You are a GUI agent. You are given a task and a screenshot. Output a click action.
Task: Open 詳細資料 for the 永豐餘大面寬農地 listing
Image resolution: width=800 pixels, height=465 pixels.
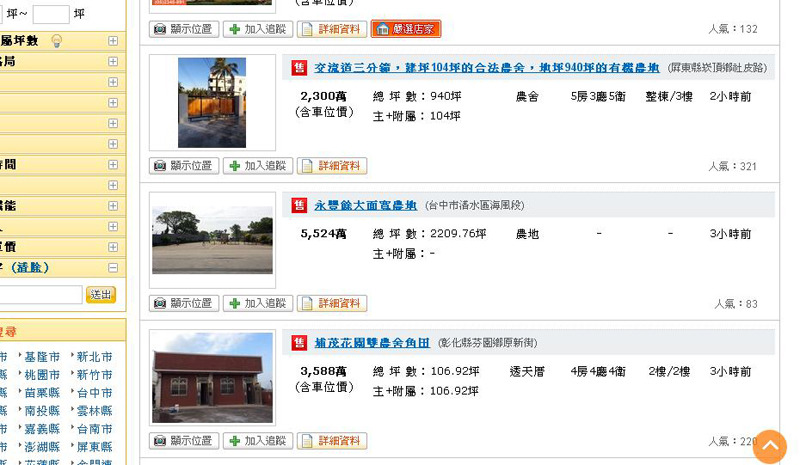point(332,303)
